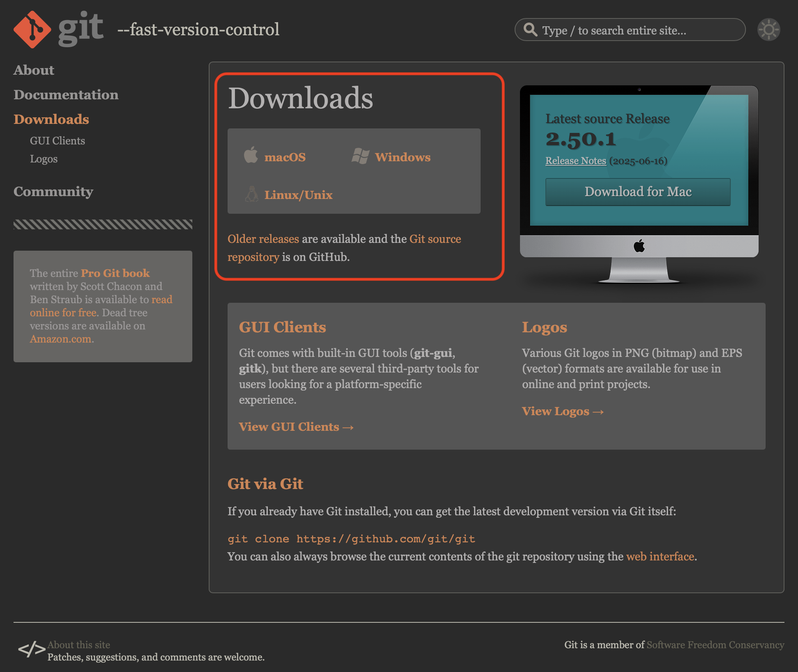Click the Logos heading in the card
This screenshot has width=798, height=672.
coord(544,327)
